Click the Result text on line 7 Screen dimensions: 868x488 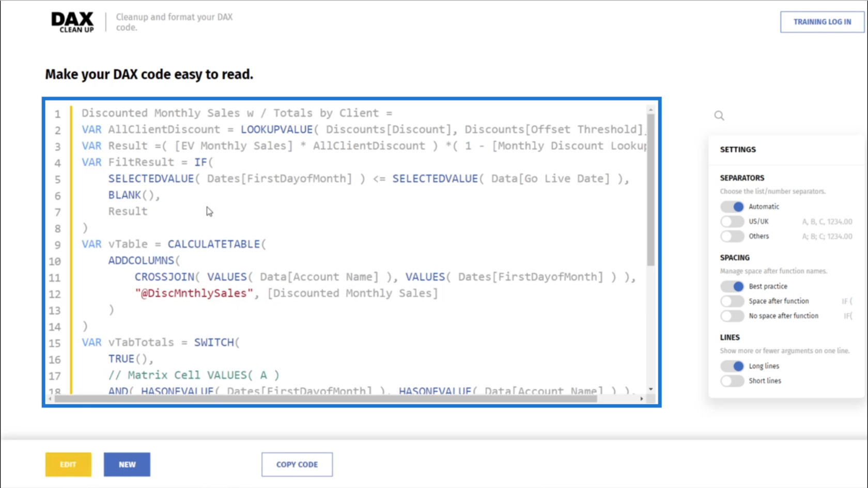pyautogui.click(x=128, y=211)
